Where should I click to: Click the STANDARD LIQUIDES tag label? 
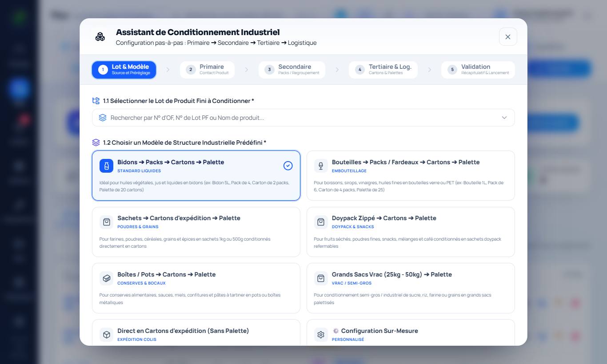(139, 171)
